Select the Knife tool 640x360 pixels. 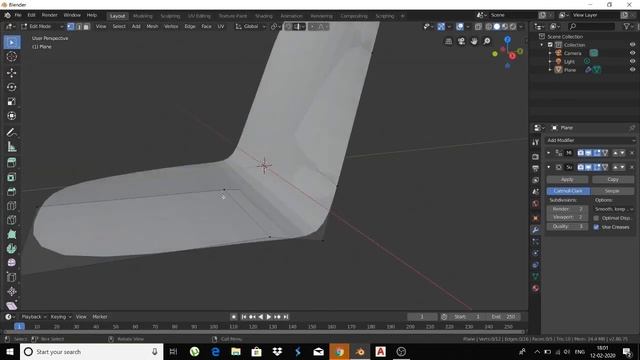[11, 220]
